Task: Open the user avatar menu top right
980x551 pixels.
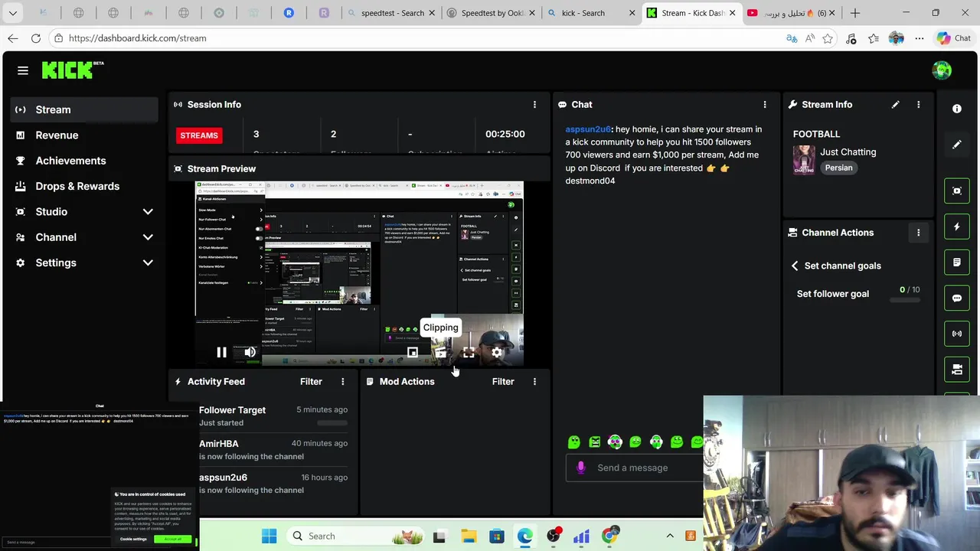Action: click(x=942, y=70)
